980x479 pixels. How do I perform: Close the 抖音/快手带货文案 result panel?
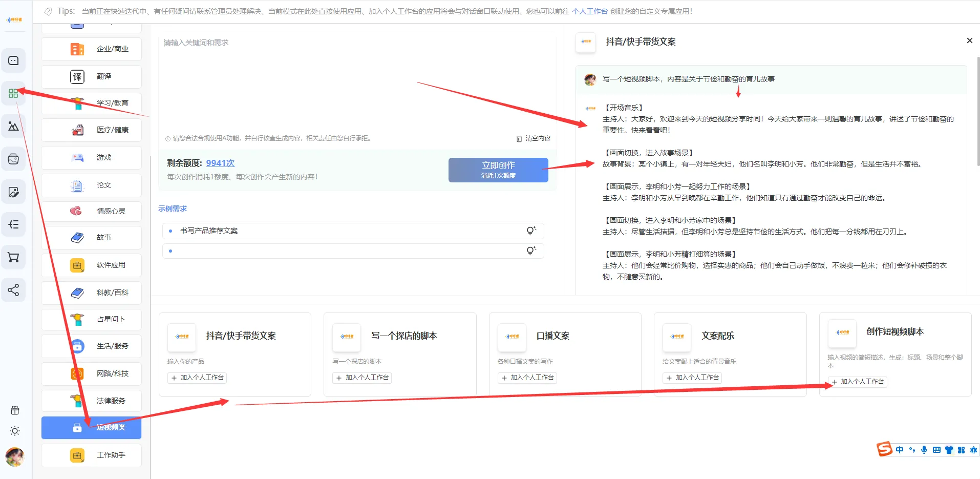pyautogui.click(x=969, y=40)
